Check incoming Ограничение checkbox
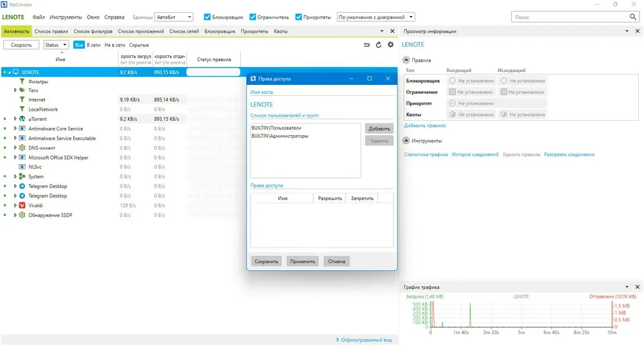The image size is (644, 346). 452,92
